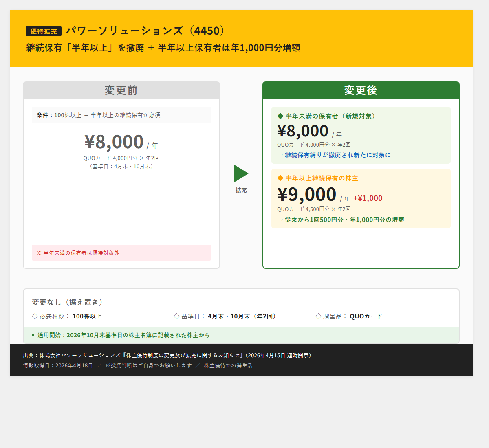Click the QUOカード value after 贈呈品
Image resolution: width=489 pixels, height=448 pixels.
pyautogui.click(x=366, y=316)
